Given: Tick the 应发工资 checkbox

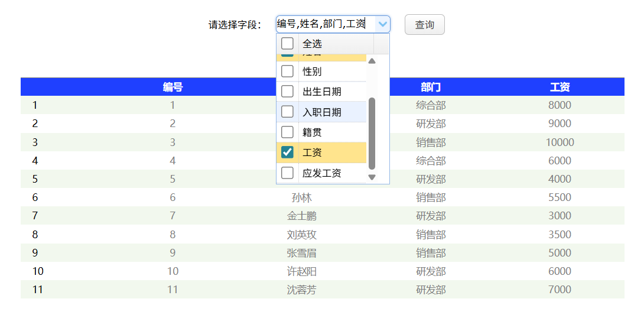Looking at the screenshot, I should [287, 173].
